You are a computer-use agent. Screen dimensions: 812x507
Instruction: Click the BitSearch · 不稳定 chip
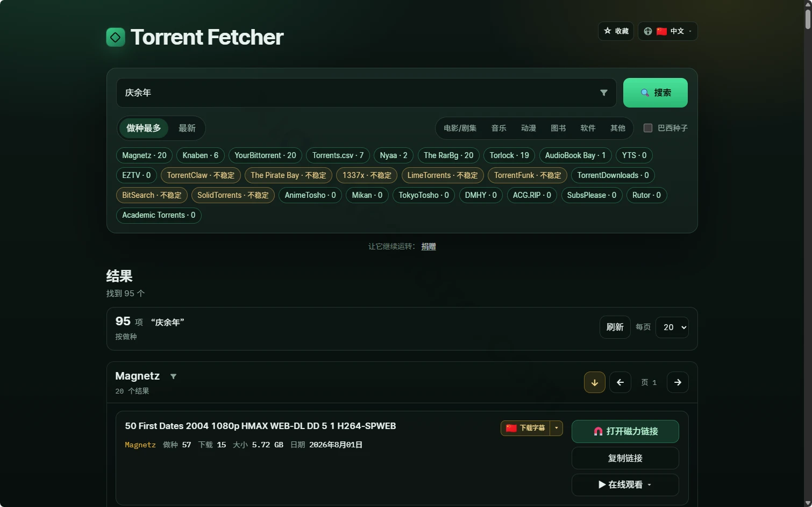152,195
